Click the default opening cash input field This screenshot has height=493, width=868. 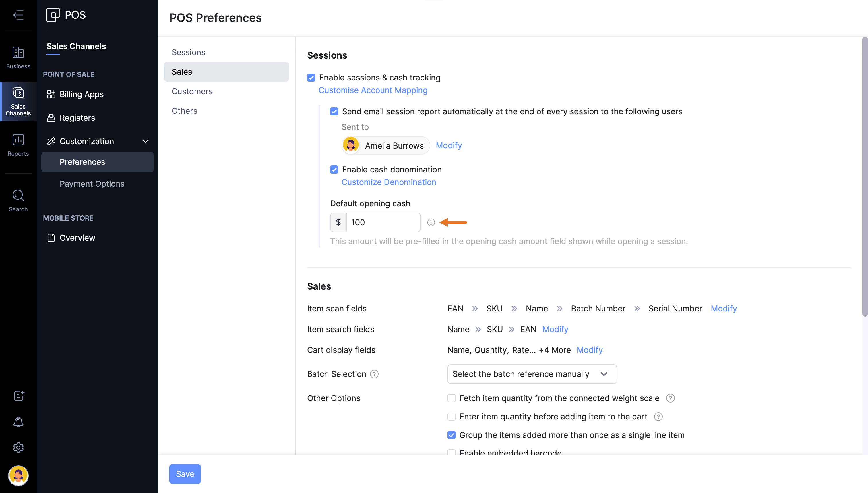[x=383, y=222]
